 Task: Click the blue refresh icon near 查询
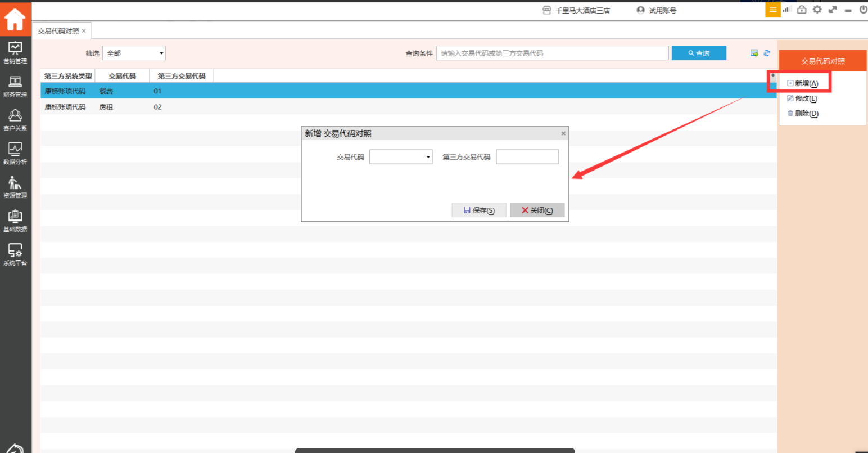tap(767, 53)
